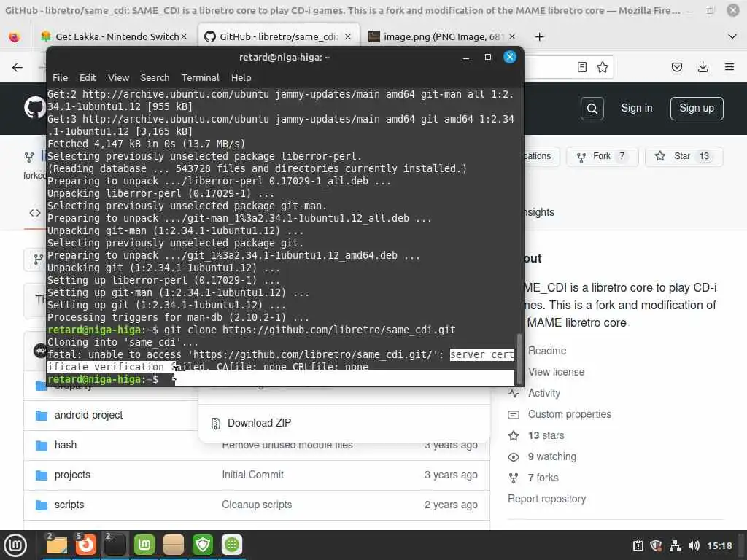Click the network tray icon

(x=675, y=545)
